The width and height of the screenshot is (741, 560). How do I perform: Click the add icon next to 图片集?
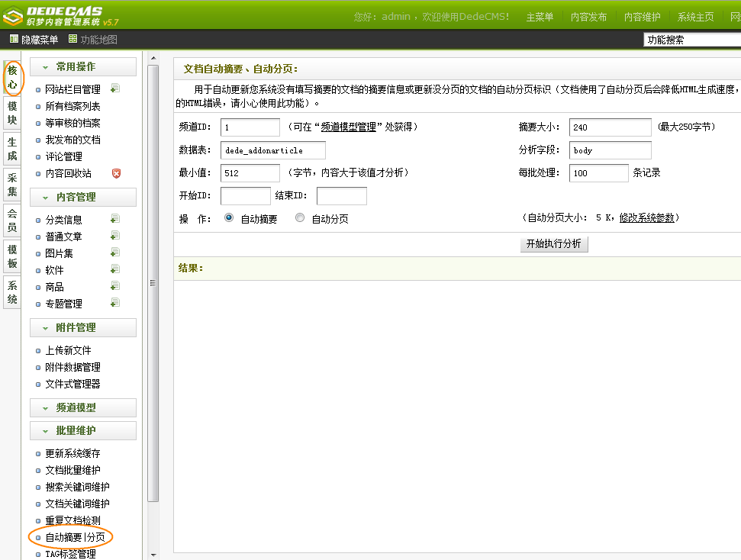pyautogui.click(x=115, y=253)
